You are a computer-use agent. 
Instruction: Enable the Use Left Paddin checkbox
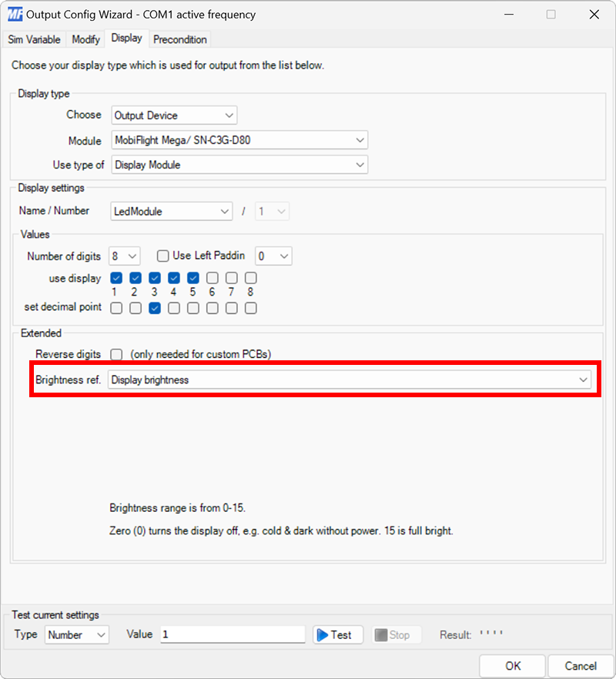[164, 256]
